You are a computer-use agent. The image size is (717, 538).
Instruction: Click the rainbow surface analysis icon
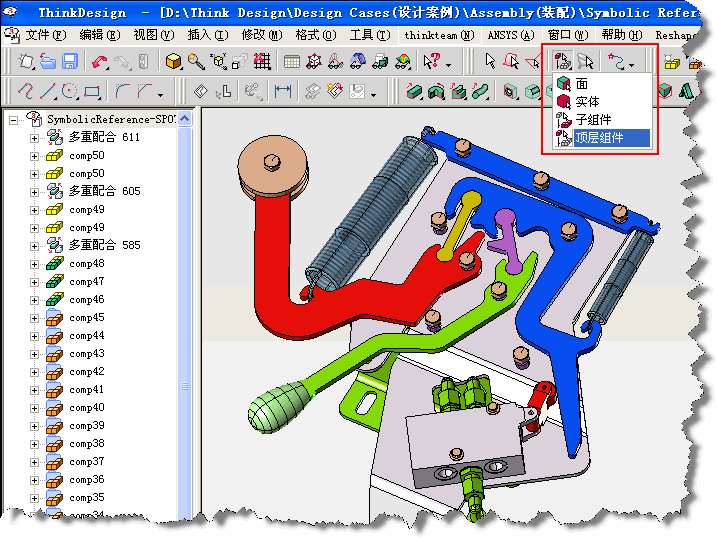pyautogui.click(x=403, y=61)
